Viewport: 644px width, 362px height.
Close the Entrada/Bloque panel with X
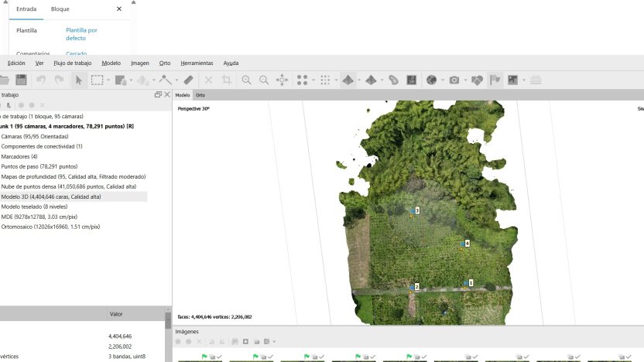[119, 9]
